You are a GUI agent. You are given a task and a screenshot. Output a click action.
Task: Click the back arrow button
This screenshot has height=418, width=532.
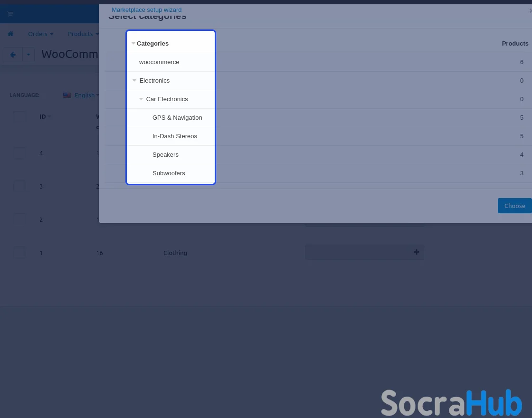pyautogui.click(x=13, y=55)
